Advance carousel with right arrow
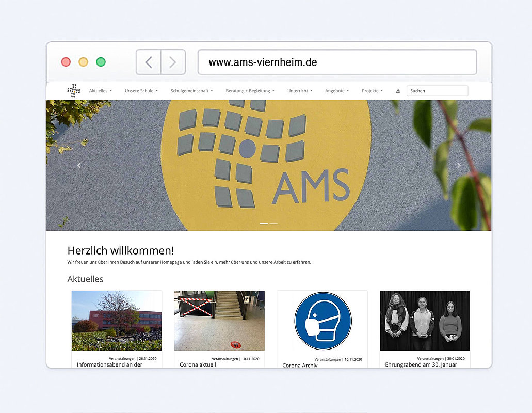Viewport: 532px width, 413px height. point(459,166)
